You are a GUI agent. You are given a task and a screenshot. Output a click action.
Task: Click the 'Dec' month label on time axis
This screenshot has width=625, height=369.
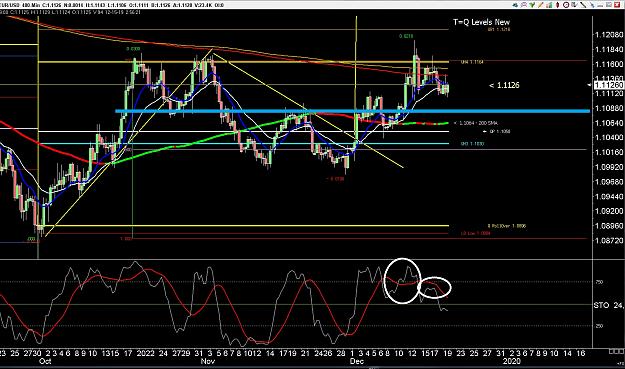(356, 361)
